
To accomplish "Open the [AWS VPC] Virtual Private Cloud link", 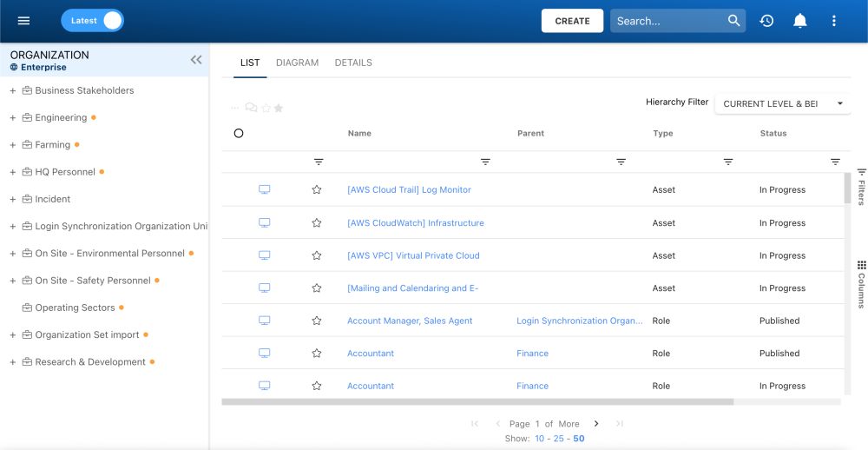I will tap(413, 255).
